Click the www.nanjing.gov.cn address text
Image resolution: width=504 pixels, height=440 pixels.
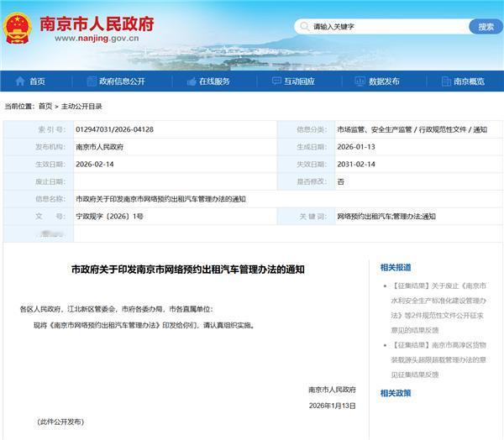click(x=97, y=39)
